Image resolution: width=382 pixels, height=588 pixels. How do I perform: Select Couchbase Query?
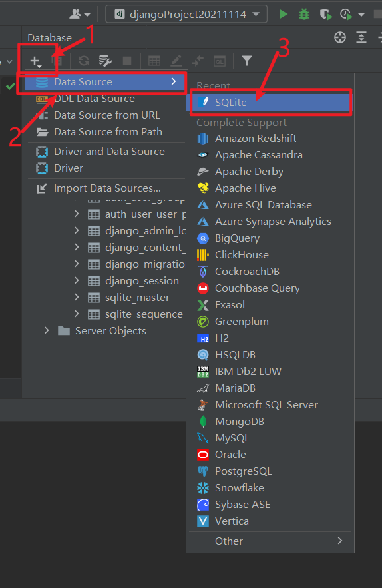click(x=270, y=288)
